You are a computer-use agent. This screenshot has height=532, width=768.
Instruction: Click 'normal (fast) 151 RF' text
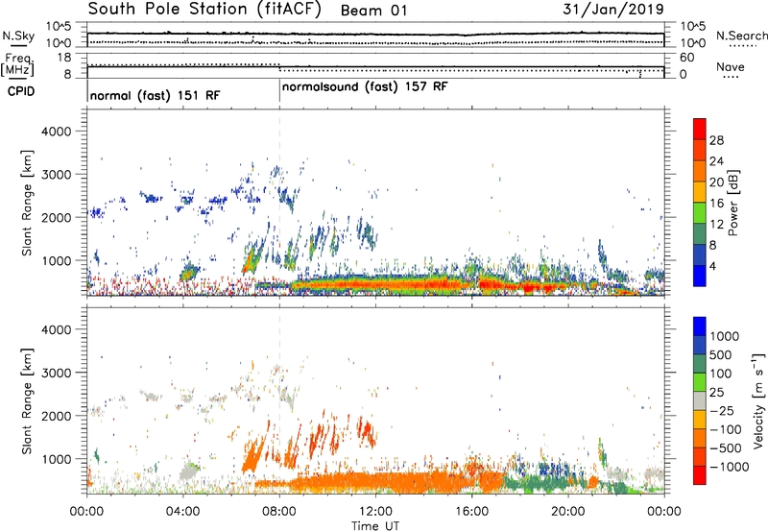click(155, 95)
